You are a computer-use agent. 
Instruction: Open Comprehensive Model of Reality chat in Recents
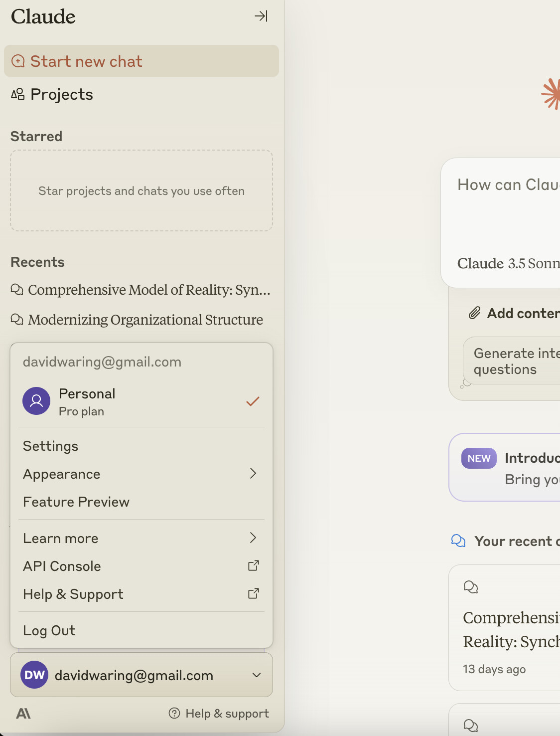point(141,290)
